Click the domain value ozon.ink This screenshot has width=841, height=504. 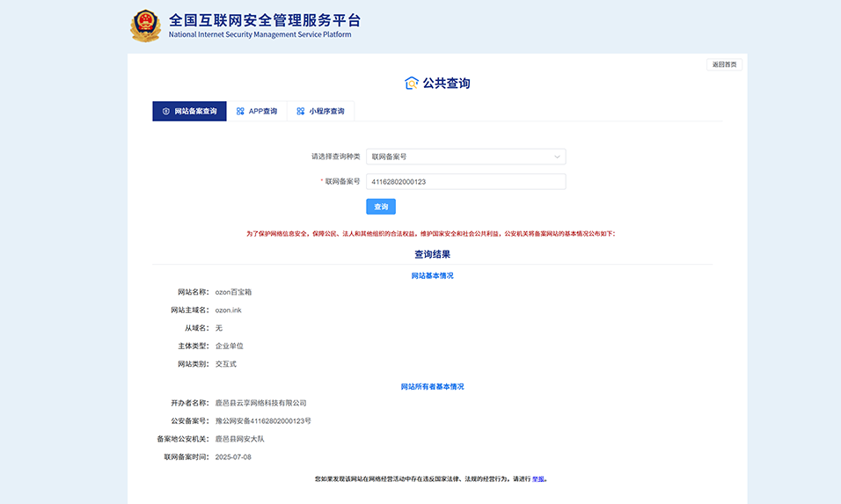click(x=229, y=310)
